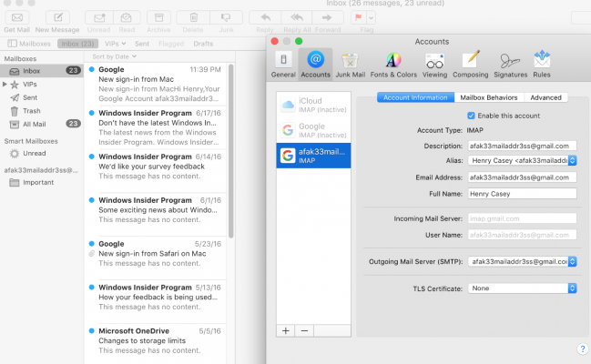Select Sent mailbox in sidebar
The image size is (591, 364).
click(42, 97)
